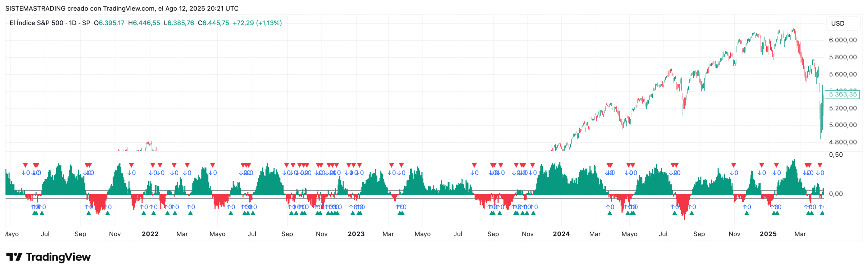Image resolution: width=868 pixels, height=273 pixels.
Task: Click the rightmost red down-triangle signal marker
Action: pyautogui.click(x=820, y=165)
